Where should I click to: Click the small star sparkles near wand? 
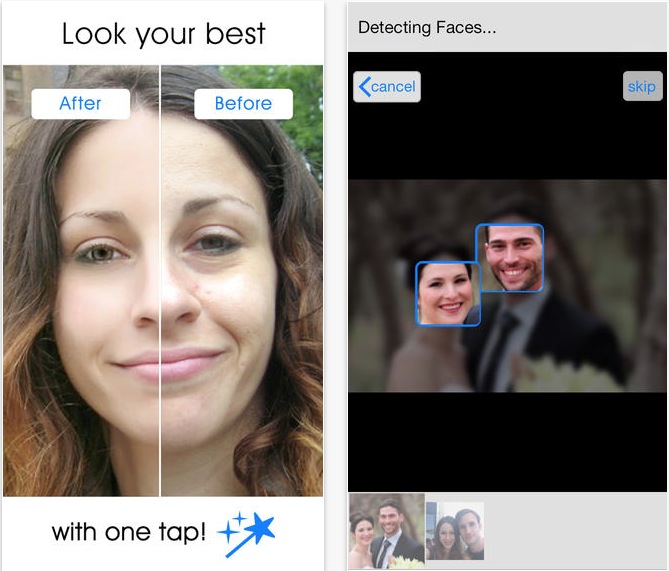233,527
